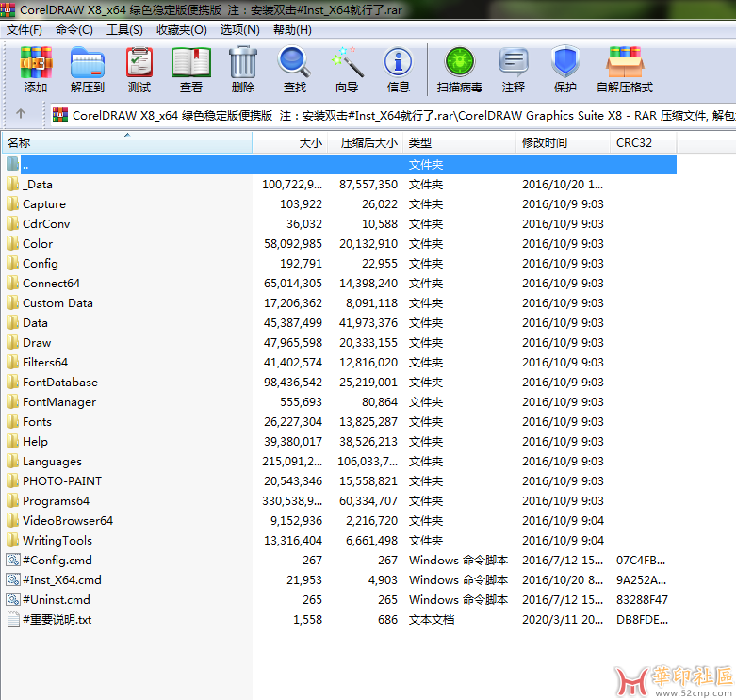Click packed size 87,557,350 value
736x700 pixels.
(x=368, y=185)
